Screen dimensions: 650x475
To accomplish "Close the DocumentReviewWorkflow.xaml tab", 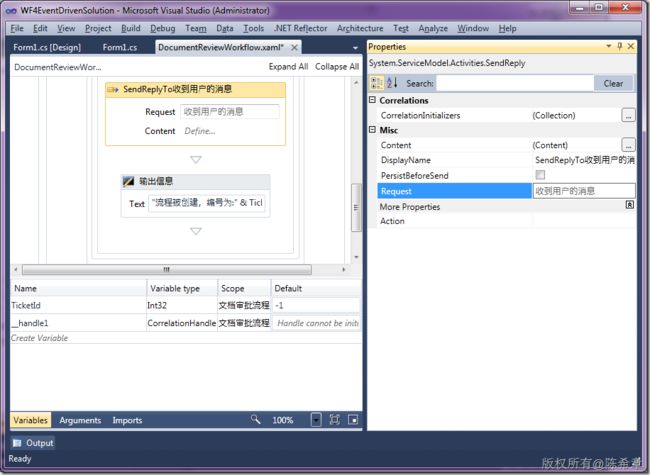I will [x=294, y=48].
